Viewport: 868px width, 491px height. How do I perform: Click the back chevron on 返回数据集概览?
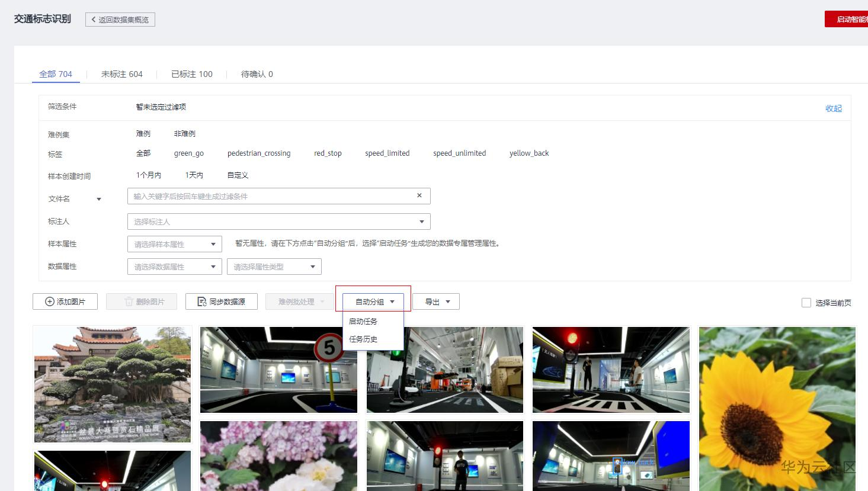(94, 19)
